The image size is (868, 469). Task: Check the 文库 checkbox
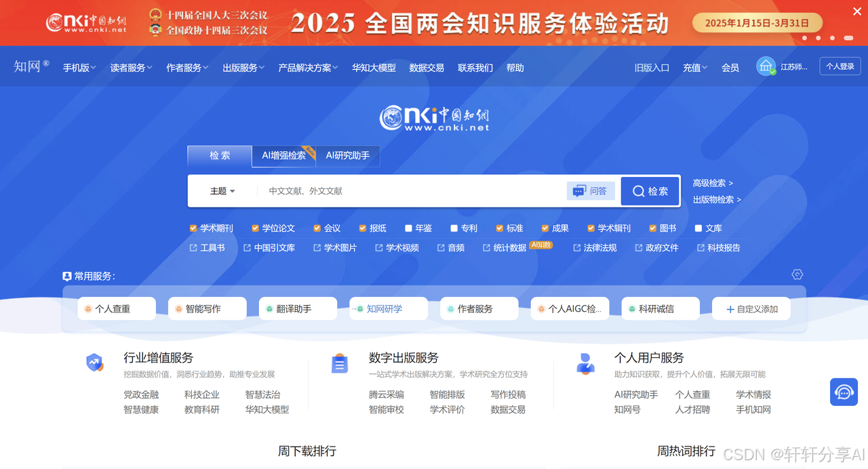click(698, 228)
